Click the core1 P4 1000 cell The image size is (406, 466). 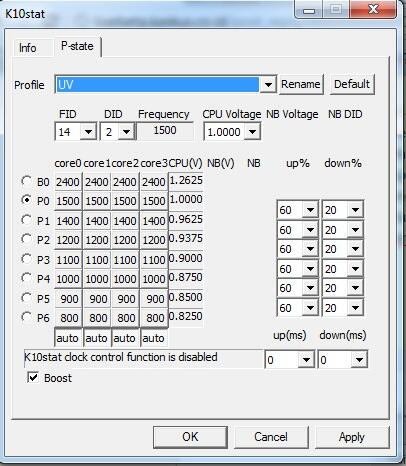(x=97, y=279)
